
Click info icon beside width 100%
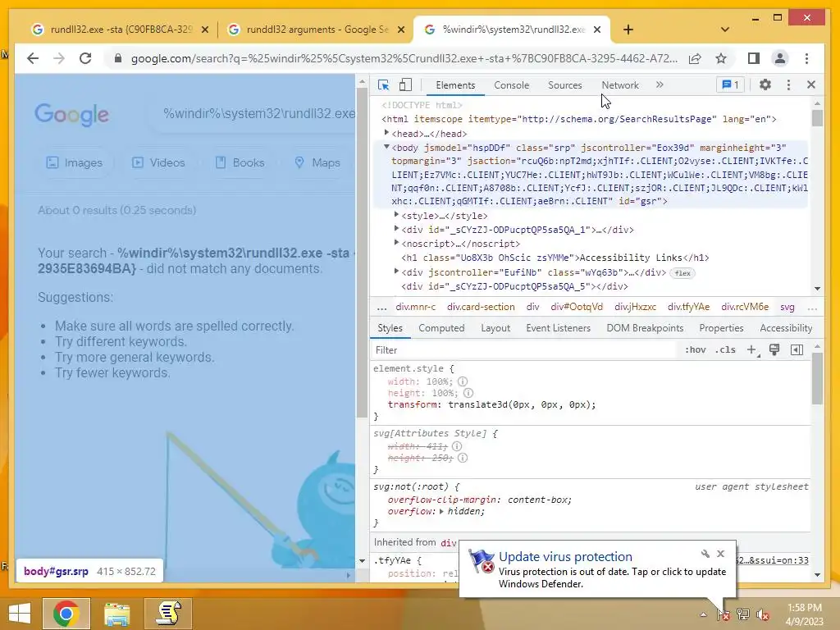point(463,381)
